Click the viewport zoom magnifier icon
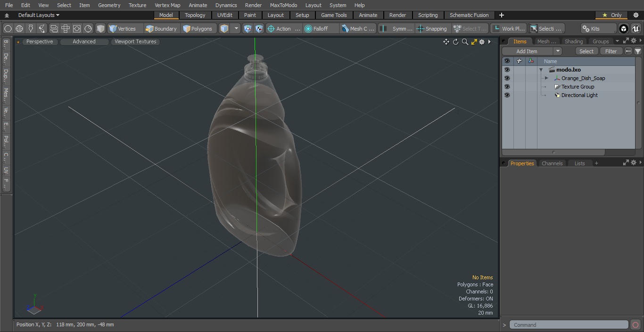Viewport: 644px width, 332px height. click(465, 42)
